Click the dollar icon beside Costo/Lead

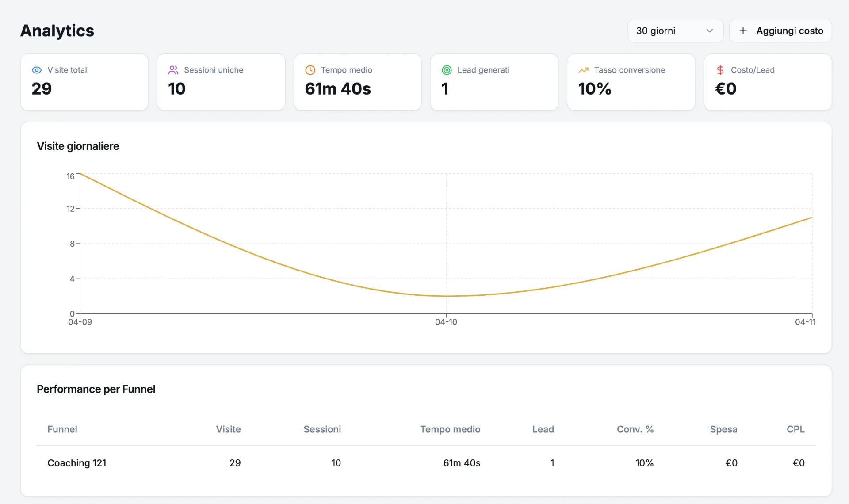click(720, 70)
